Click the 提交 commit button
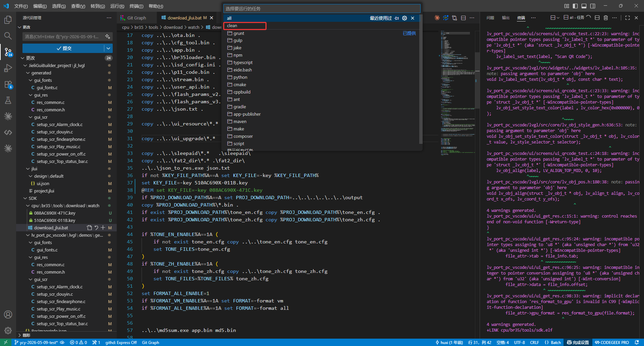This screenshot has width=644, height=346. tap(63, 48)
